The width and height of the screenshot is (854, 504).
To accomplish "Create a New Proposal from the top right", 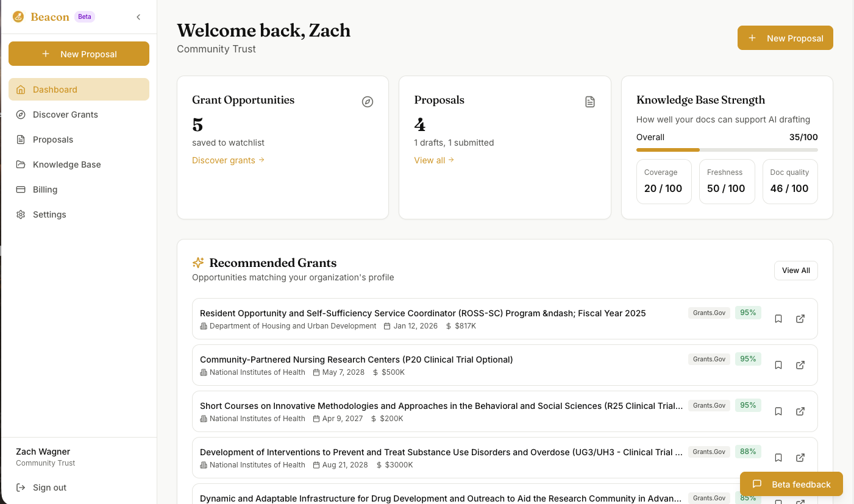I will (785, 37).
